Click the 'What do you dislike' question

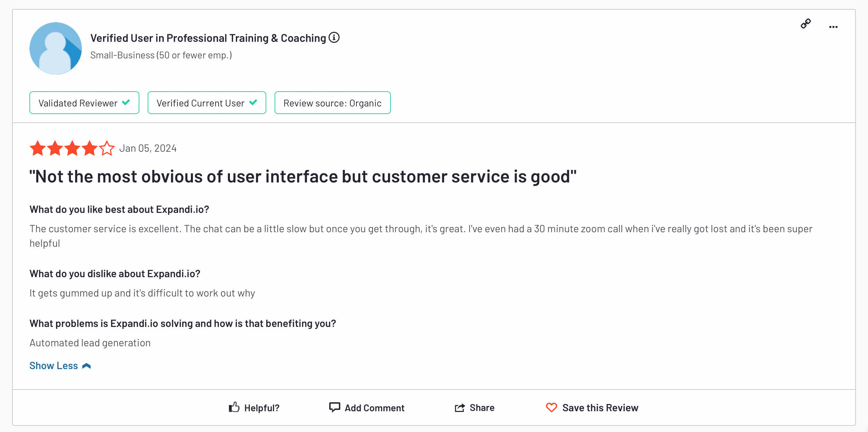coord(115,274)
